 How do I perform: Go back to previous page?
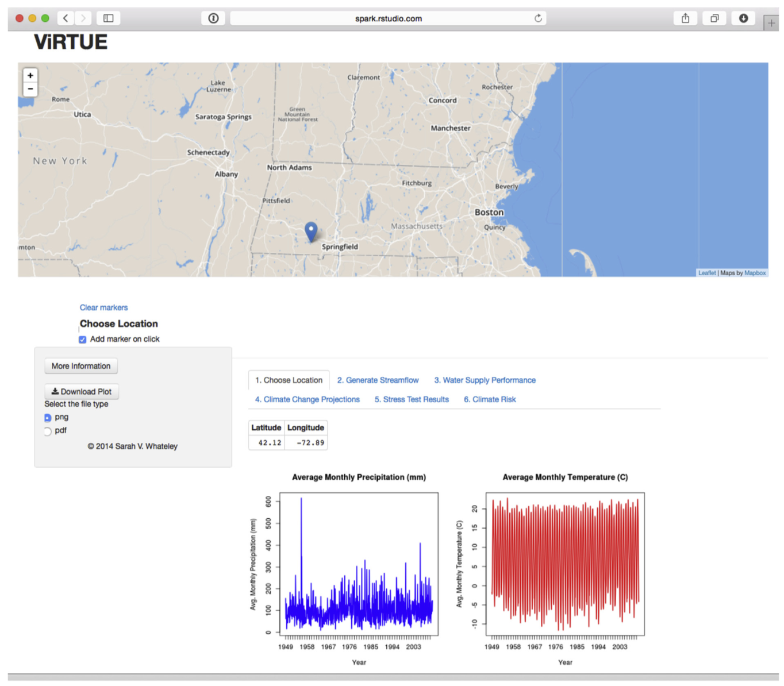[66, 18]
